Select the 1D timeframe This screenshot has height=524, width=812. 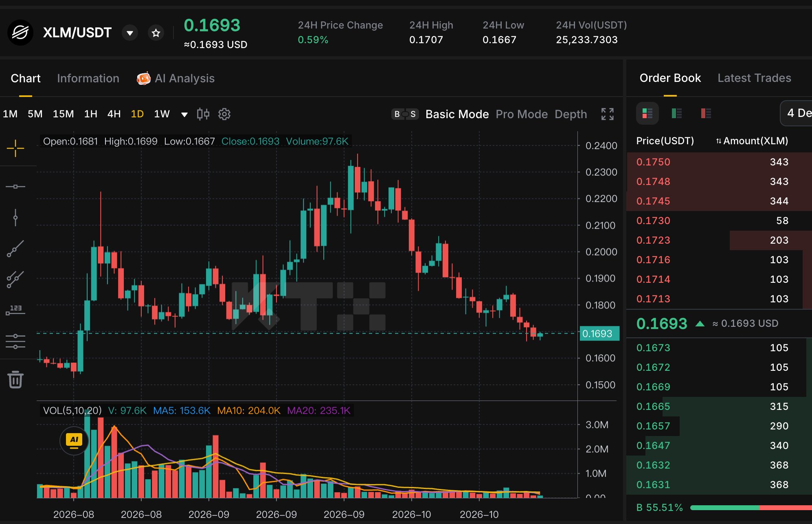137,114
